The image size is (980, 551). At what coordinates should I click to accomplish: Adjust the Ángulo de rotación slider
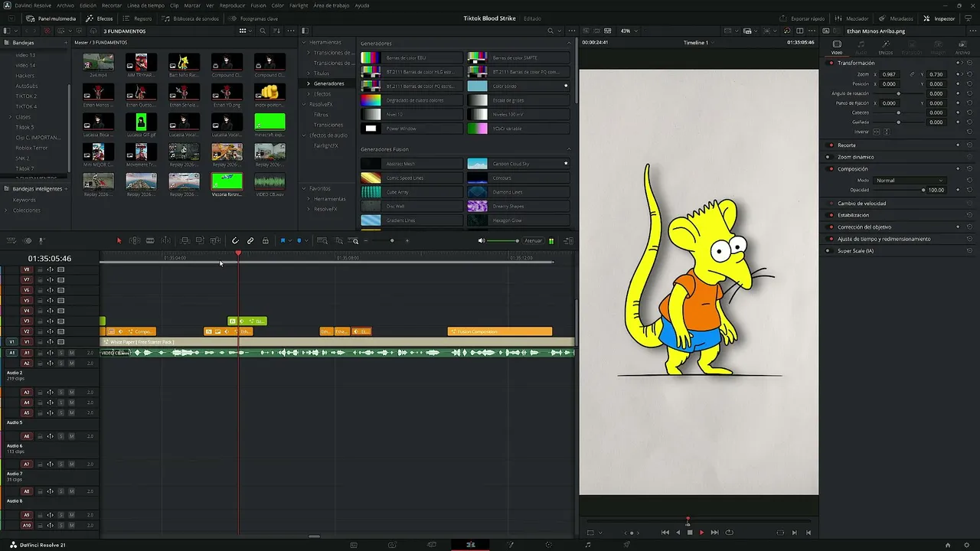point(899,93)
